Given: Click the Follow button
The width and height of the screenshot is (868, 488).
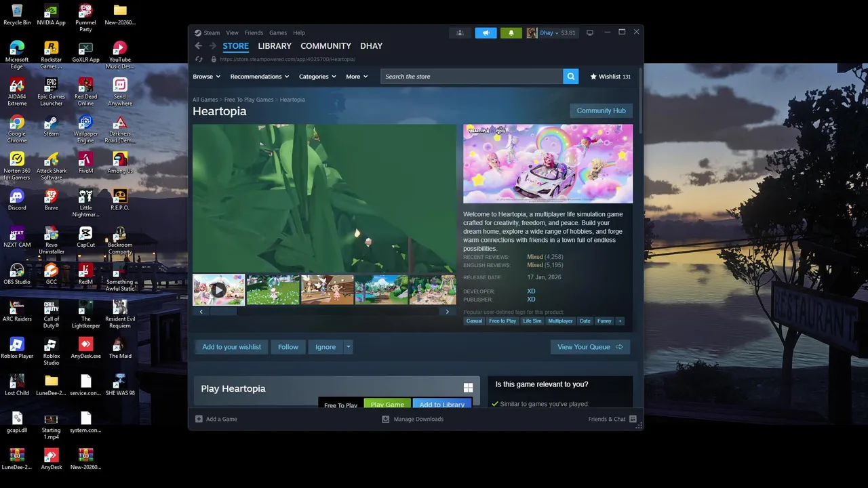Looking at the screenshot, I should (x=288, y=347).
